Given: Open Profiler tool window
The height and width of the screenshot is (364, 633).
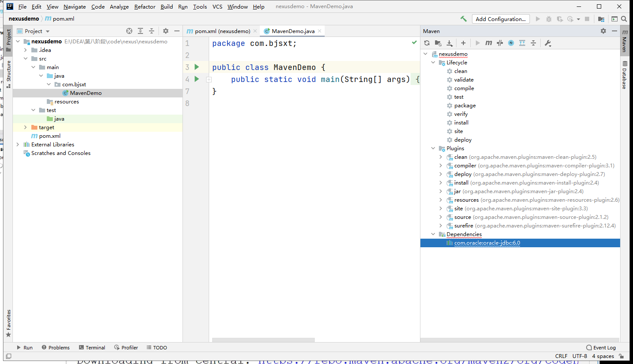Looking at the screenshot, I should [x=126, y=348].
